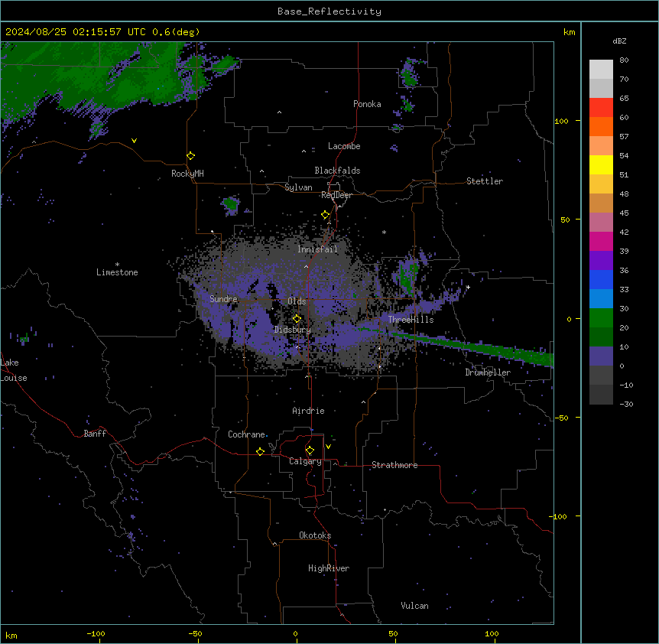
Task: Click the yellow diamond marker between Olds and Didsbury
Action: pos(297,319)
